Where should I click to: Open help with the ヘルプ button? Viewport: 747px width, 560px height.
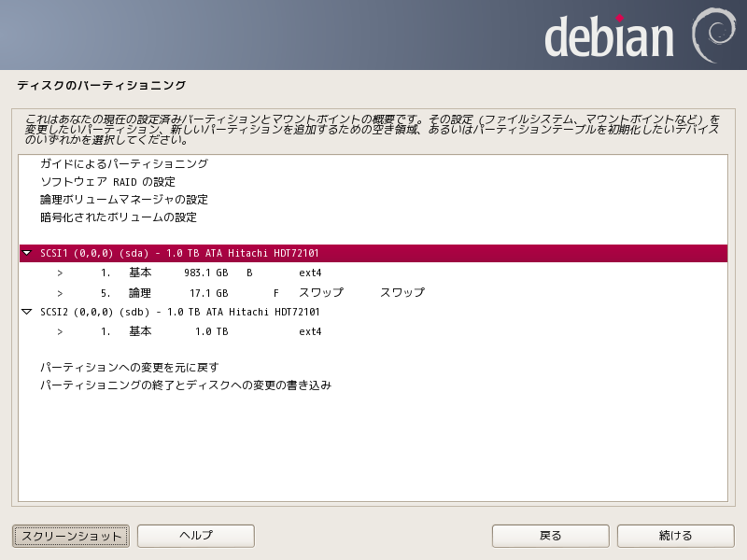coord(196,536)
